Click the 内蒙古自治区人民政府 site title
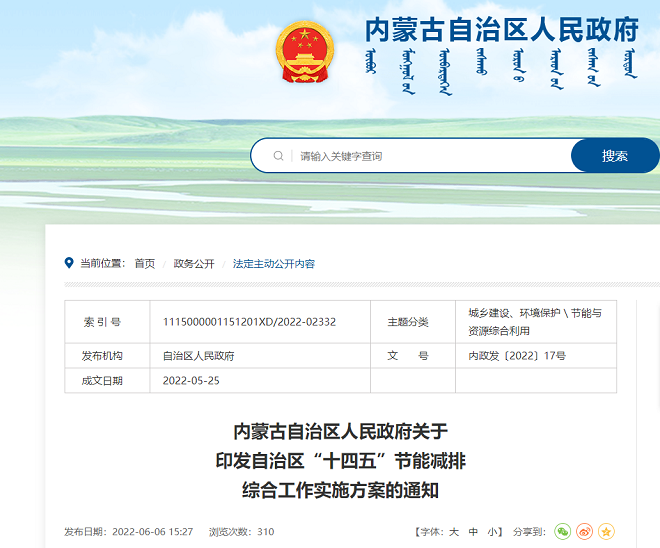The image size is (660, 548). point(501,30)
